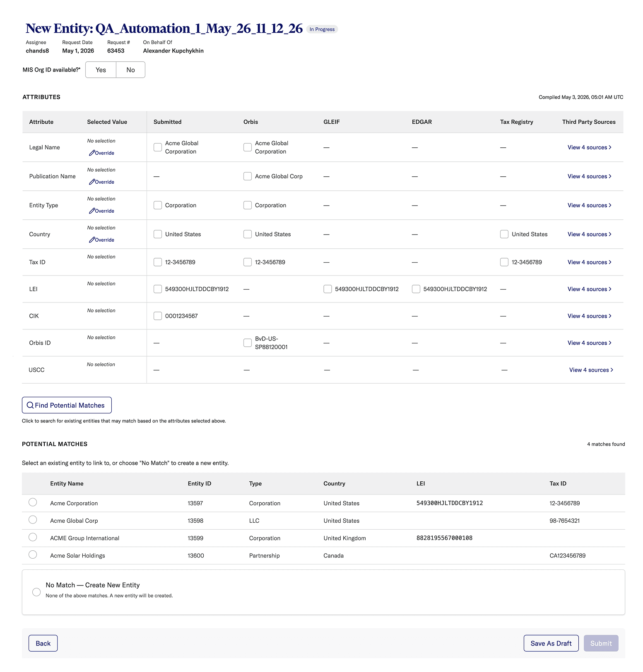Click Entity ID 13597 cell

(195, 503)
